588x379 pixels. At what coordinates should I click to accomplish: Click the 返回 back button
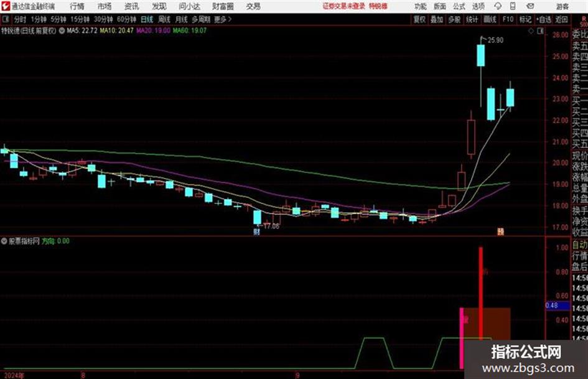tap(561, 19)
